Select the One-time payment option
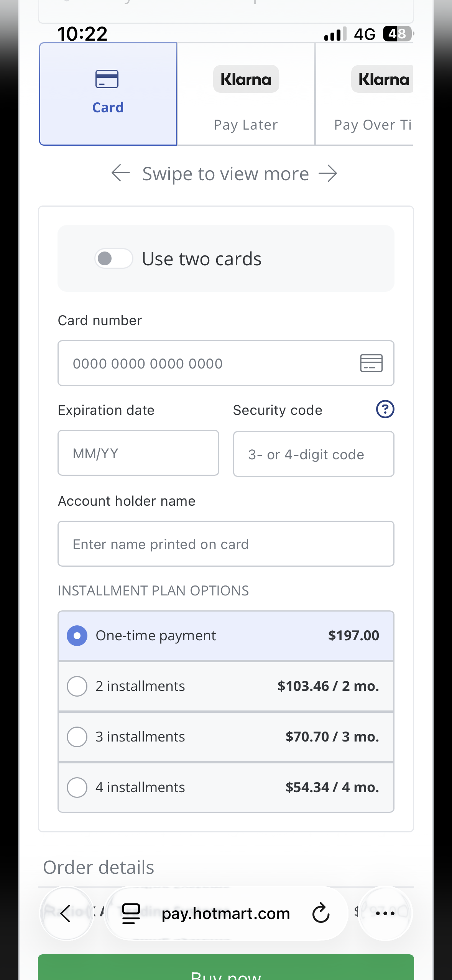This screenshot has width=452, height=980. pos(77,636)
